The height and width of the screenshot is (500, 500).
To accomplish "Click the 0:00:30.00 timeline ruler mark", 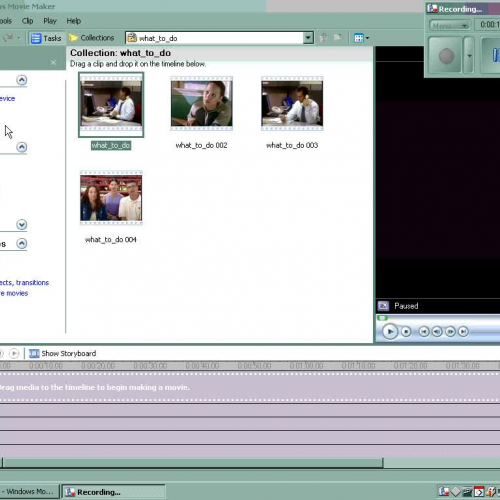I will point(150,366).
